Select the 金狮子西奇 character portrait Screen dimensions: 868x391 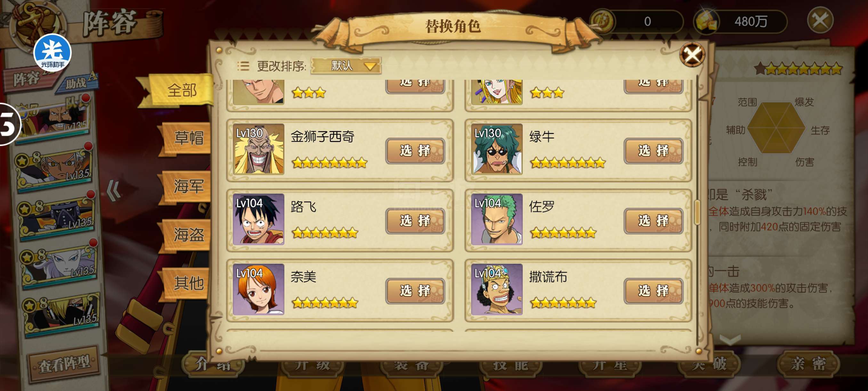click(258, 149)
